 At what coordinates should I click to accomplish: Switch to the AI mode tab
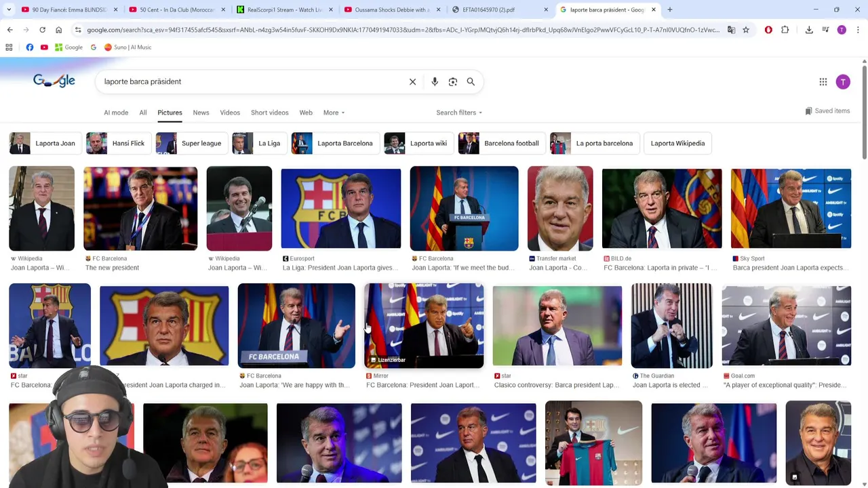[x=116, y=113]
